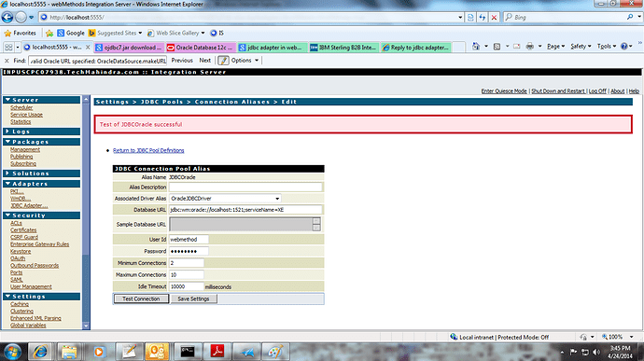This screenshot has width=644, height=361.
Task: Click the Add to Favorites bar icon
Action: (49, 33)
